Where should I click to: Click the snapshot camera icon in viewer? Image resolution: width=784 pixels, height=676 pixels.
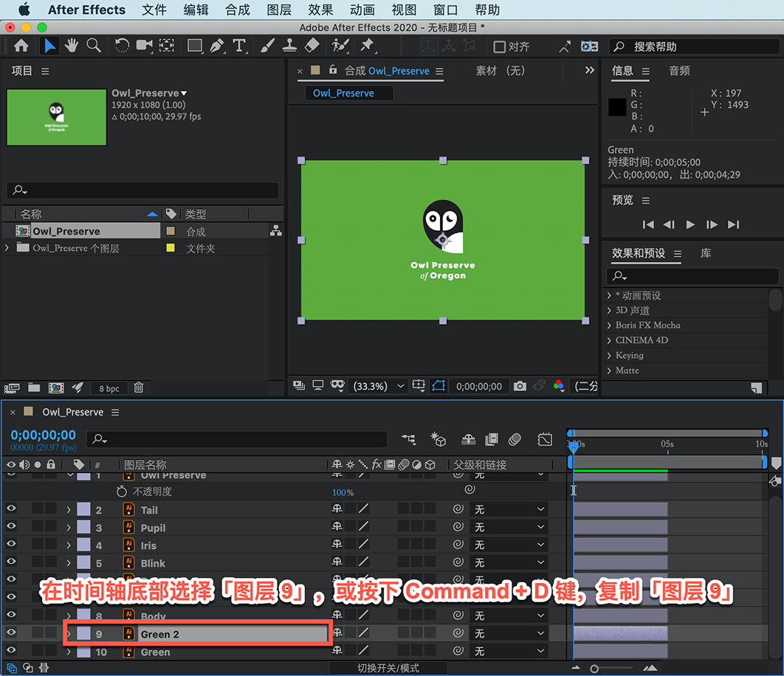(520, 386)
